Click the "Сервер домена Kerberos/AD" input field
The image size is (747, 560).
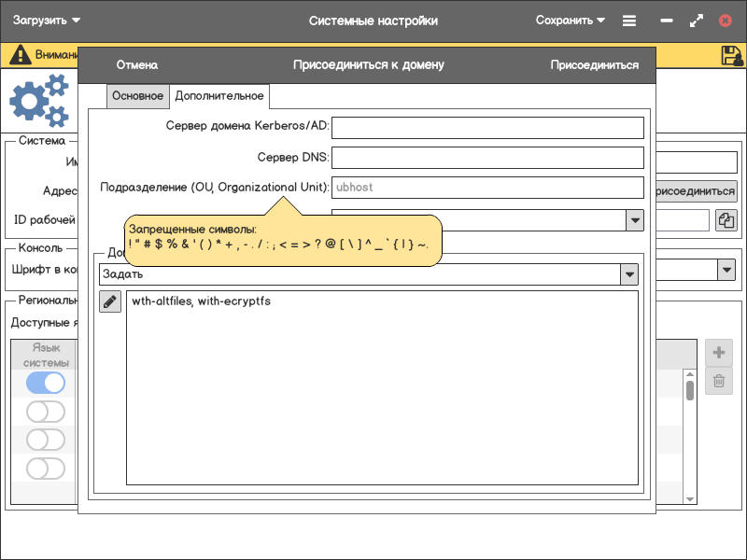pyautogui.click(x=487, y=128)
